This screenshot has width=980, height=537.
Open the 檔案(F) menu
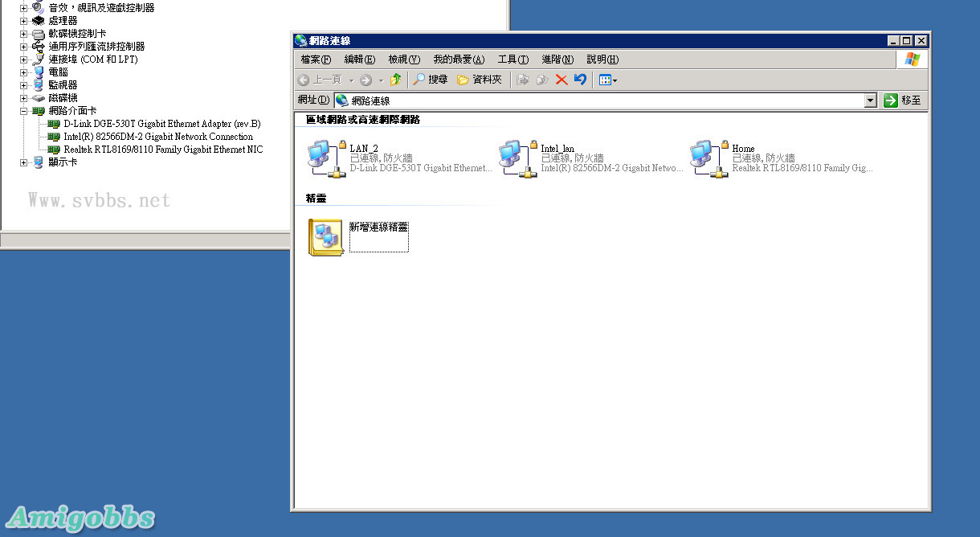[x=316, y=59]
